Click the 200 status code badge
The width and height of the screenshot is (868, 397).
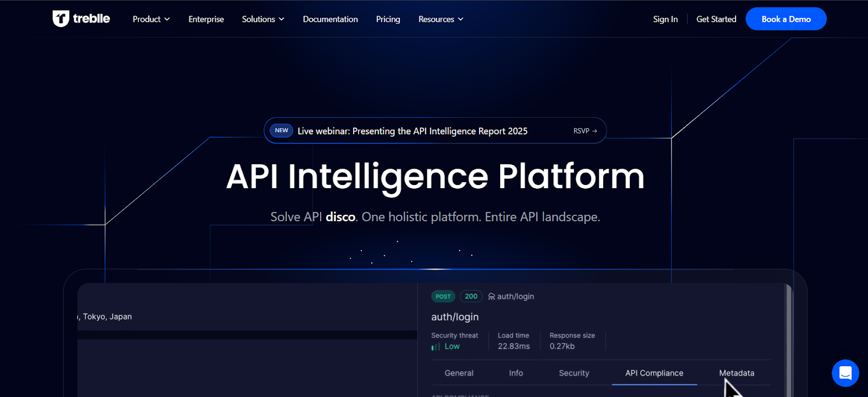coord(471,297)
